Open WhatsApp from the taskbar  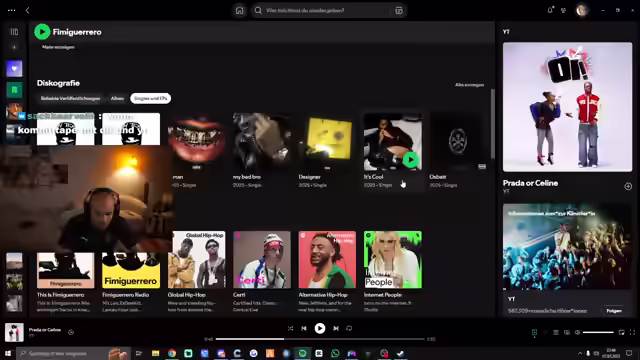[x=335, y=353]
